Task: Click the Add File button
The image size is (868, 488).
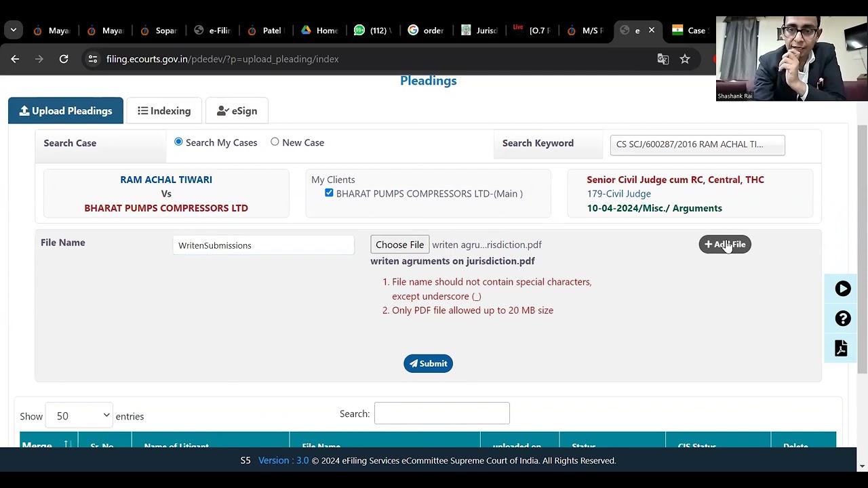Action: pos(725,244)
